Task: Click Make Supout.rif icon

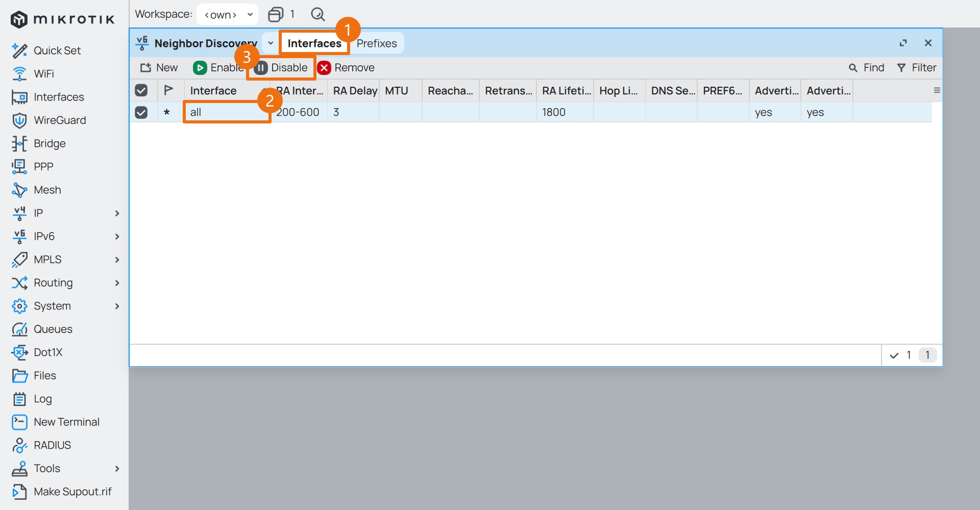Action: (x=19, y=492)
